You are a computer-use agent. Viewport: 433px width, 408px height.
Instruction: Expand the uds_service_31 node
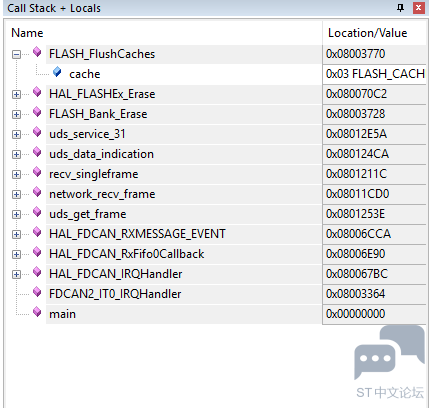[x=16, y=134]
